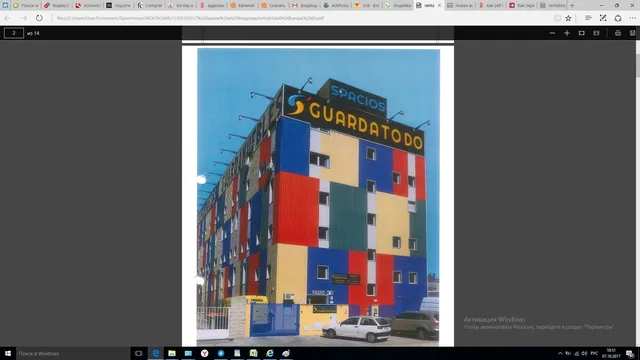The height and width of the screenshot is (360, 640).
Task: Open the action center notifications icon
Action: (630, 353)
